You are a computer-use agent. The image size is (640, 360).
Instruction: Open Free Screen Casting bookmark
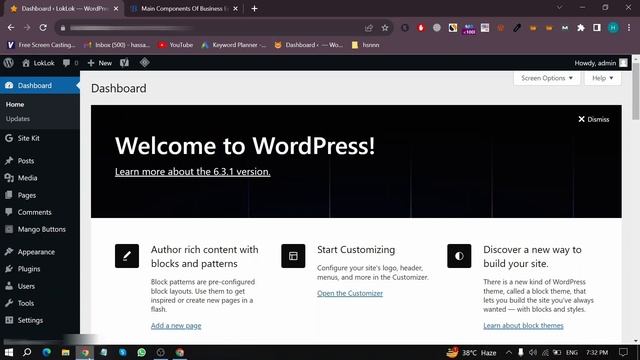(41, 45)
